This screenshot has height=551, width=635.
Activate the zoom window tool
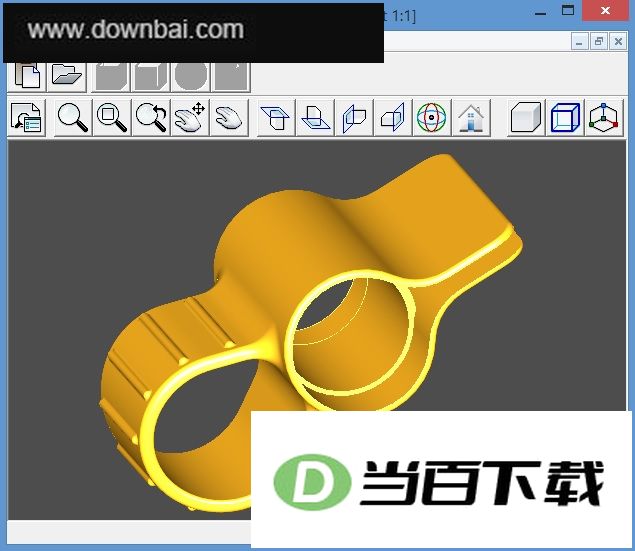click(112, 118)
